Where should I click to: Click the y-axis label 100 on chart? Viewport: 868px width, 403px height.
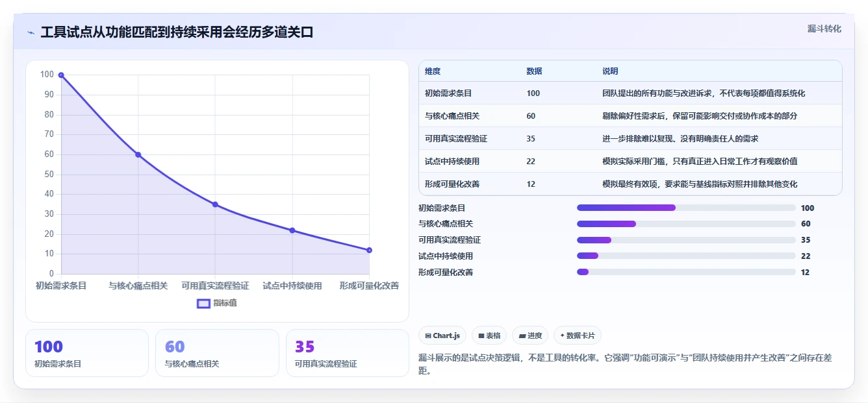coord(47,75)
